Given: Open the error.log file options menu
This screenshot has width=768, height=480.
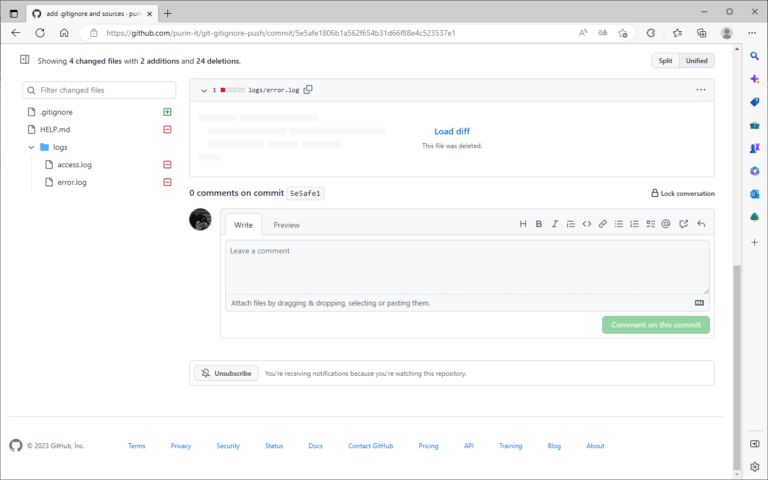Looking at the screenshot, I should (x=700, y=90).
